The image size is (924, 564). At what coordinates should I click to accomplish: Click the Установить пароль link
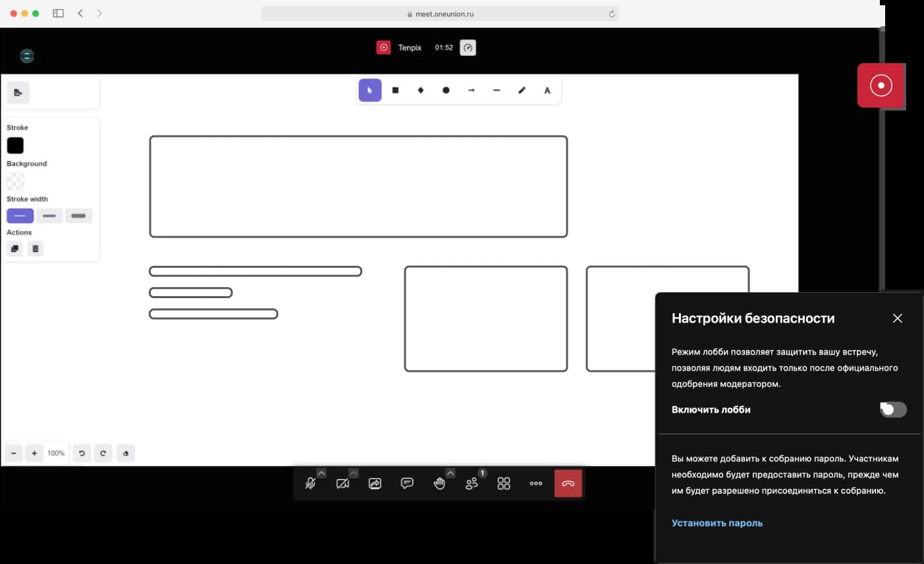(717, 523)
